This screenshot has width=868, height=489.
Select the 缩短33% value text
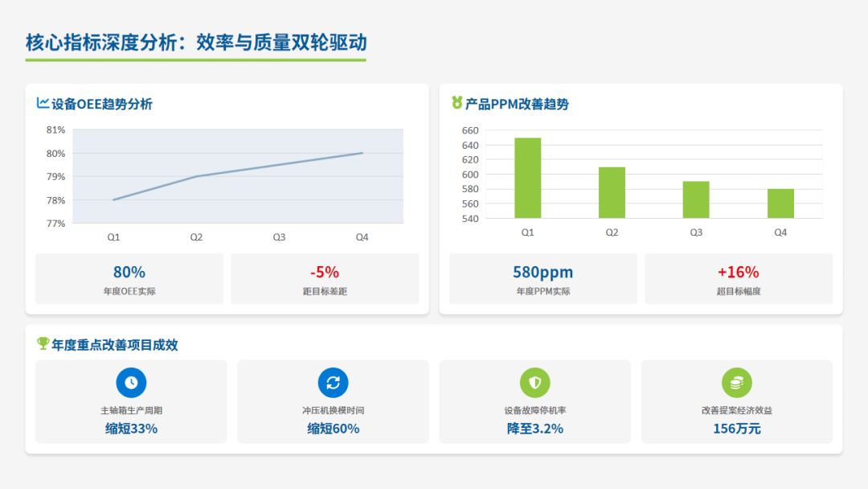[131, 429]
